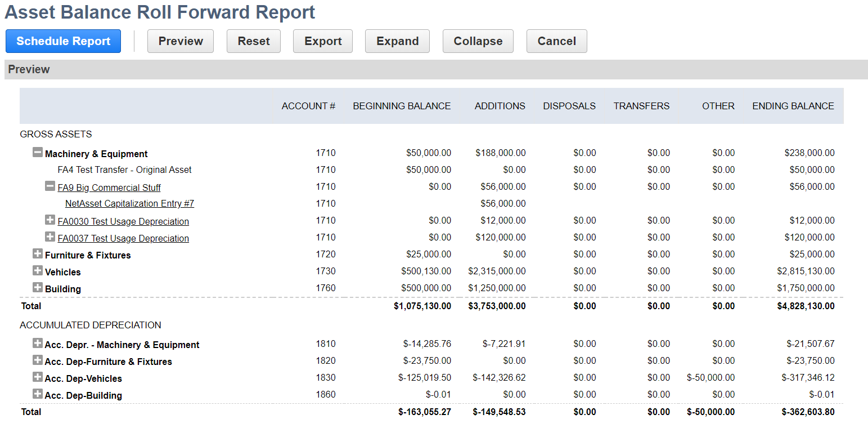This screenshot has height=428, width=868.
Task: Click the Collapse all button
Action: 478,41
